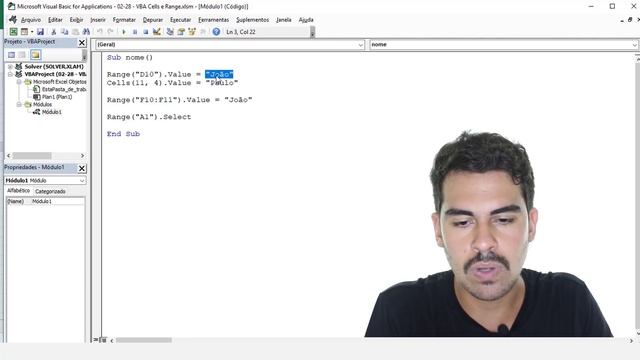Open the Arquivo menu
640x360 pixels.
(x=31, y=20)
